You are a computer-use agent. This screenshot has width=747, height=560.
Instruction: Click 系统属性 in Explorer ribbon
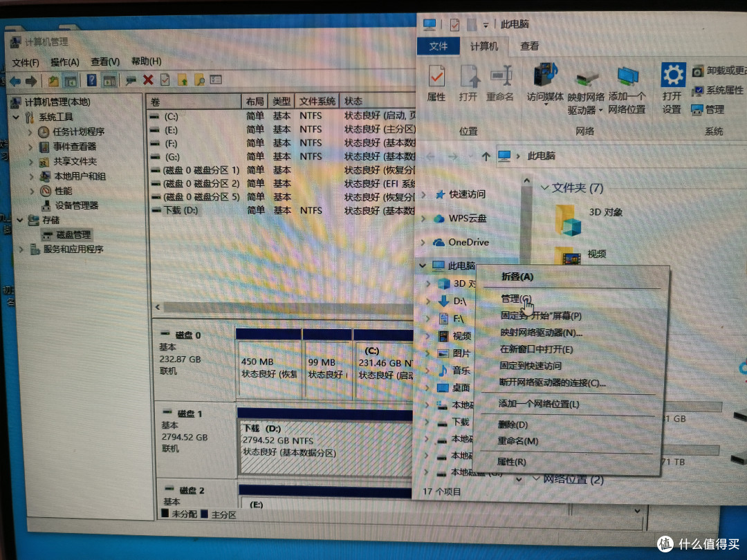pos(719,90)
